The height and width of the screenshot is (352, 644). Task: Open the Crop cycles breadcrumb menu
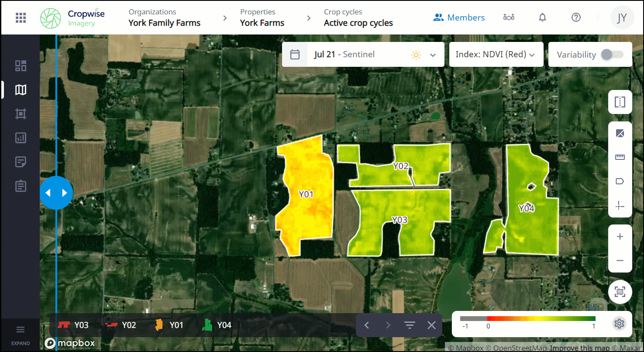pos(358,18)
